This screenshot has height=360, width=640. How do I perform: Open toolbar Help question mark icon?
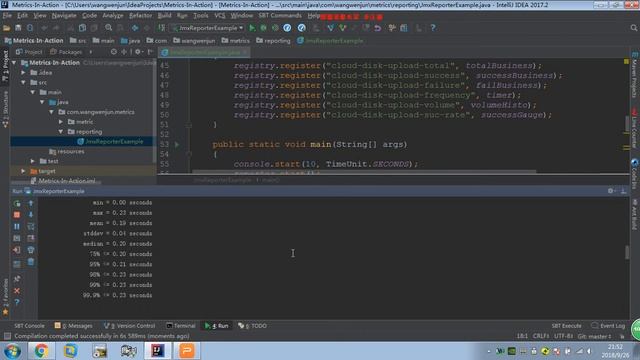433,28
